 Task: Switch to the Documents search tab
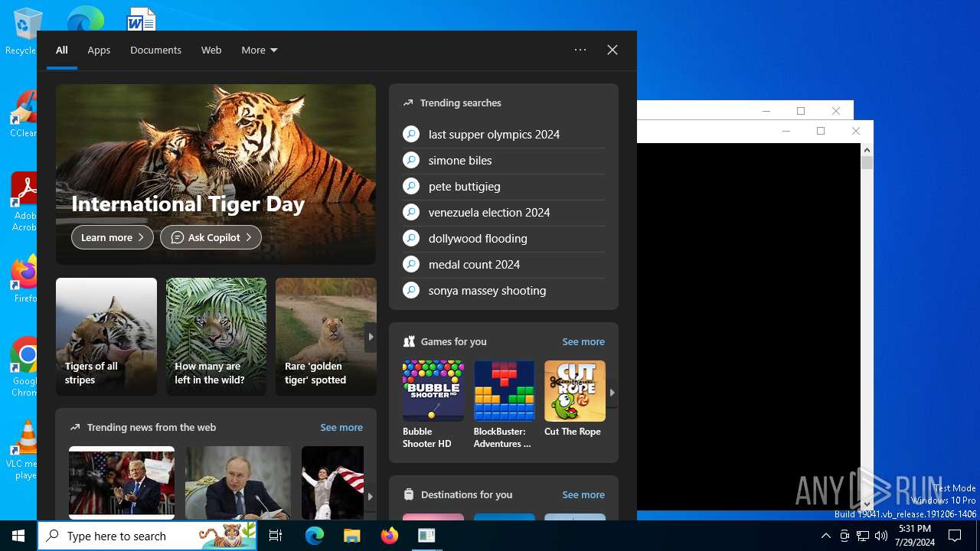155,50
